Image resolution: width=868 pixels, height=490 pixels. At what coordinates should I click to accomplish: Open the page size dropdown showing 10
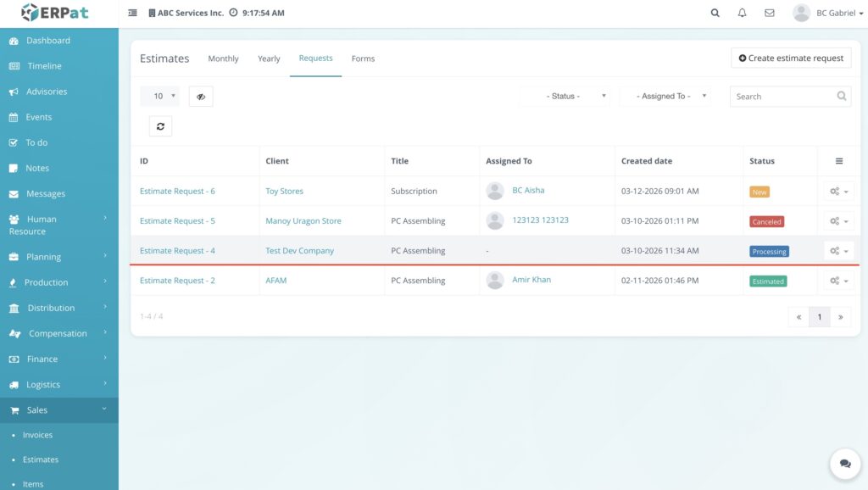pyautogui.click(x=159, y=97)
